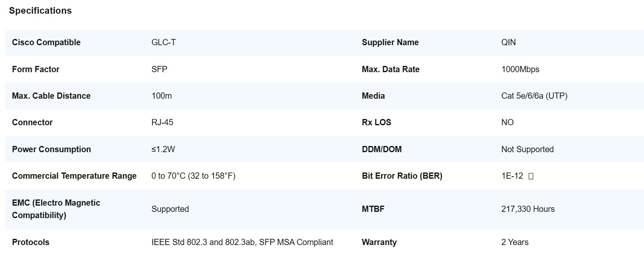644x255 pixels.
Task: Select the 217,330 Hours MTBF value
Action: pyautogui.click(x=528, y=209)
